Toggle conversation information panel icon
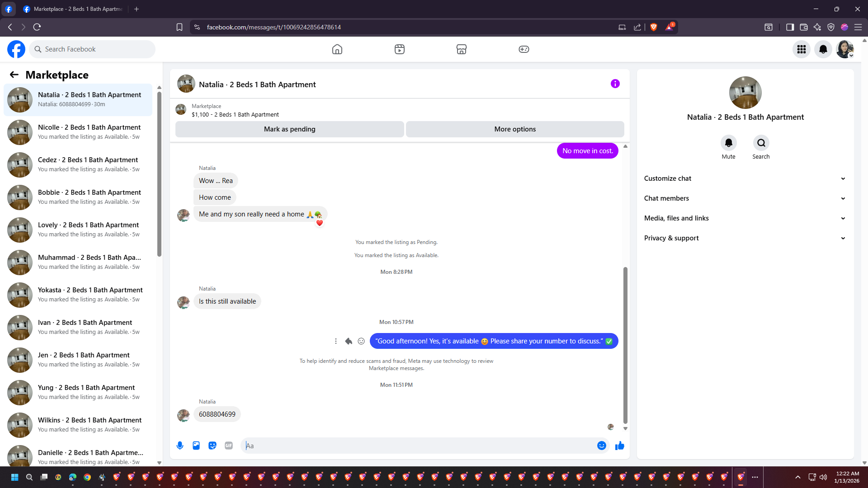 pyautogui.click(x=615, y=84)
